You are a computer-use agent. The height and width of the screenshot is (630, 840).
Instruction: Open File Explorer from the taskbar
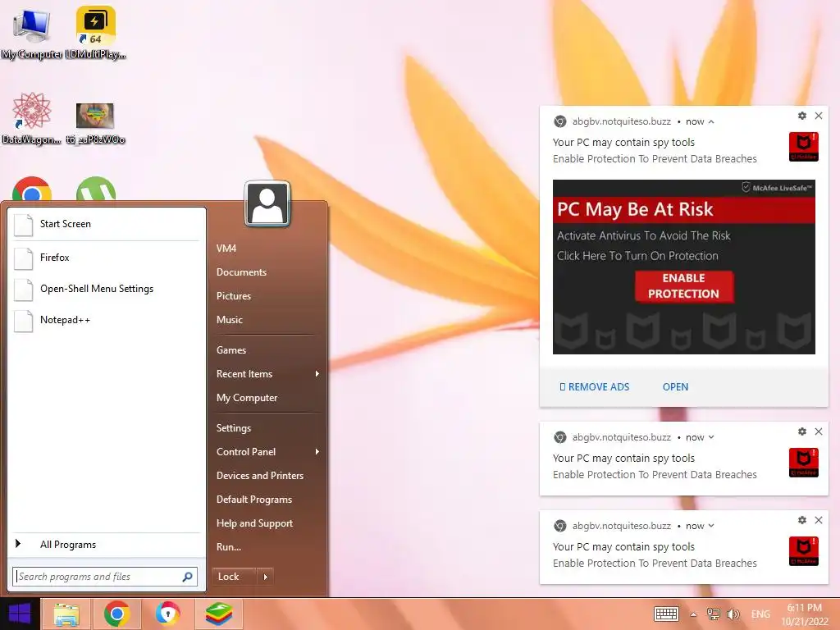tap(66, 614)
